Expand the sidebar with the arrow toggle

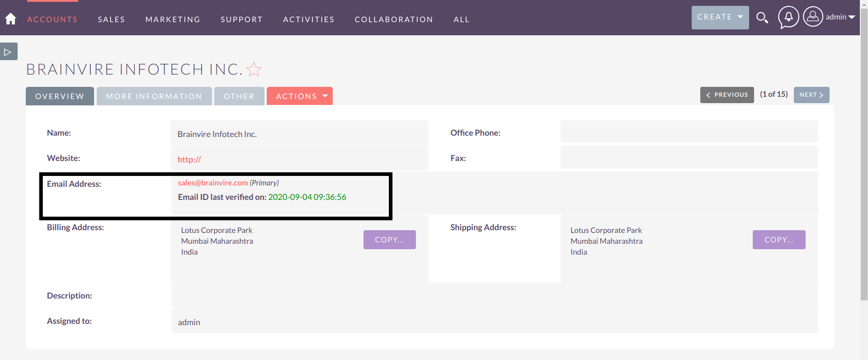click(x=9, y=52)
